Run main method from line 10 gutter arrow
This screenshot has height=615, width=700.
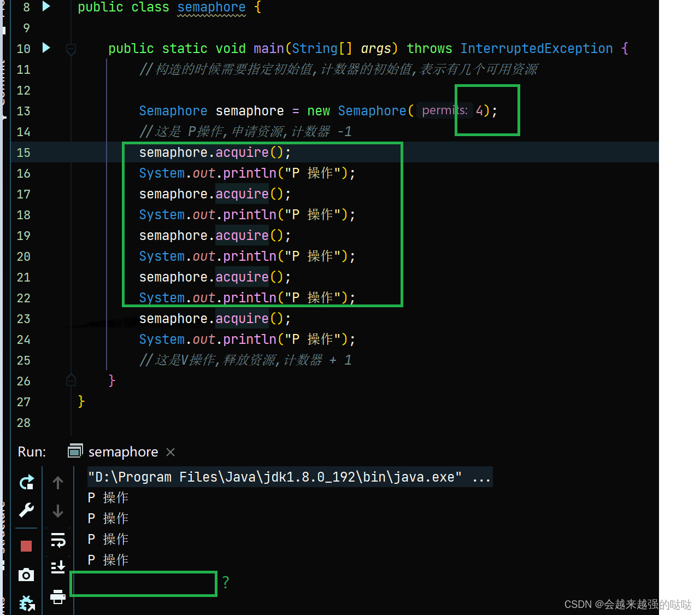(x=46, y=48)
